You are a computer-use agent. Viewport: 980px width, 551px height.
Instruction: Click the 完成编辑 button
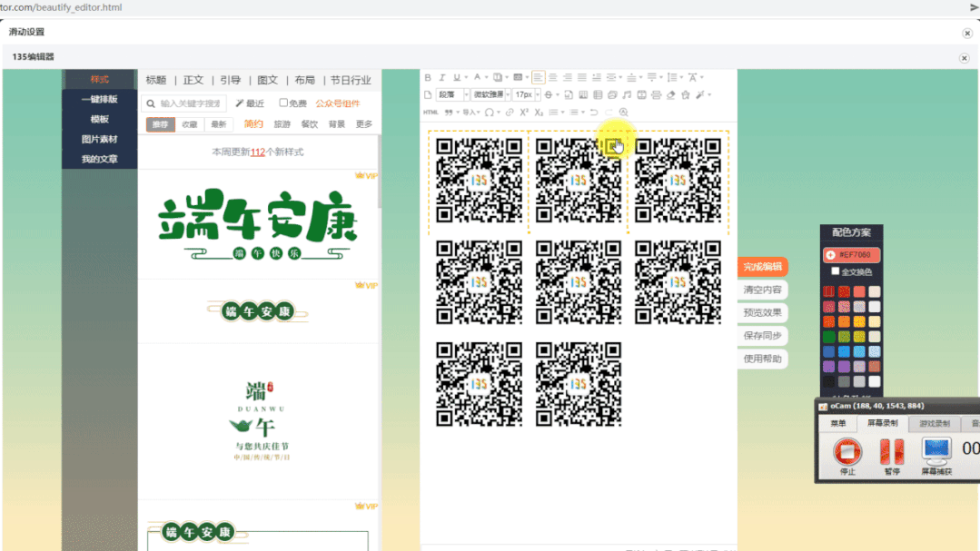point(763,267)
